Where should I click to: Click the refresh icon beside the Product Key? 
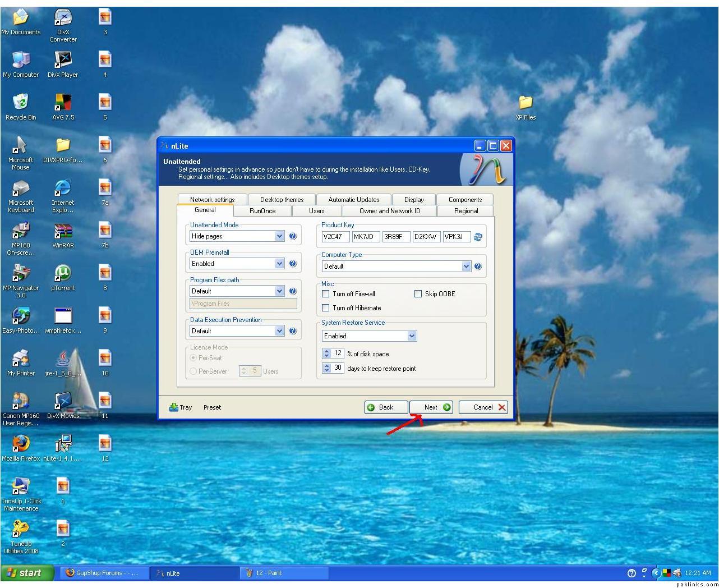point(478,237)
